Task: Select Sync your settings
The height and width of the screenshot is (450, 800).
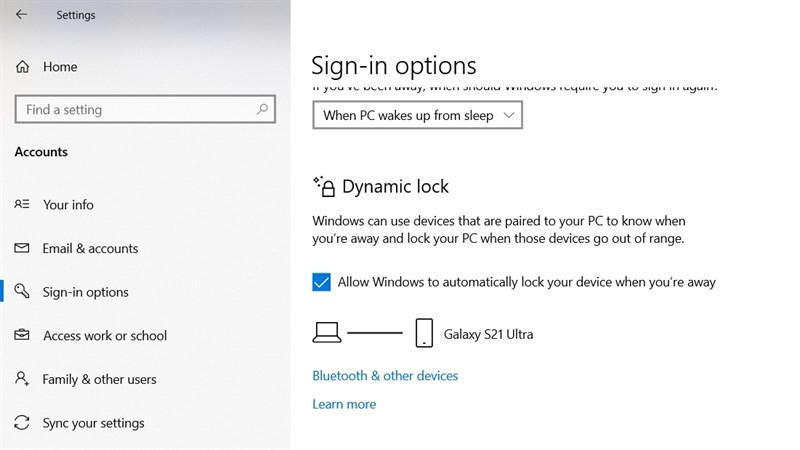Action: (93, 423)
